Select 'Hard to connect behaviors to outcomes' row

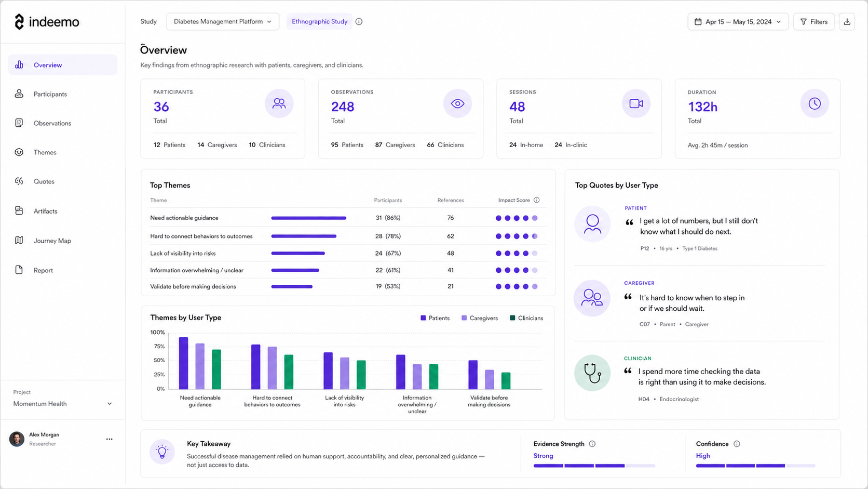(347, 236)
